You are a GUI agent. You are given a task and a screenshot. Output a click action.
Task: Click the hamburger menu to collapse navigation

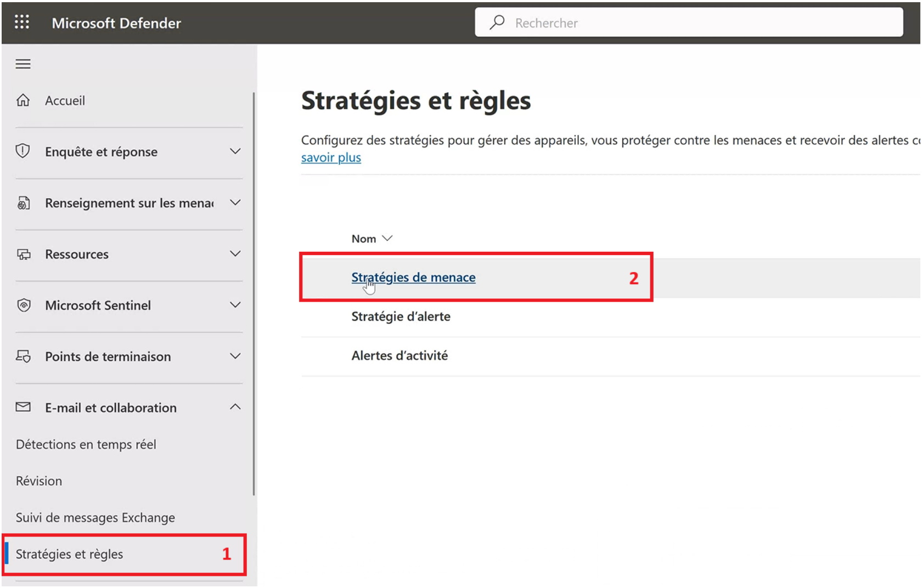(x=23, y=64)
